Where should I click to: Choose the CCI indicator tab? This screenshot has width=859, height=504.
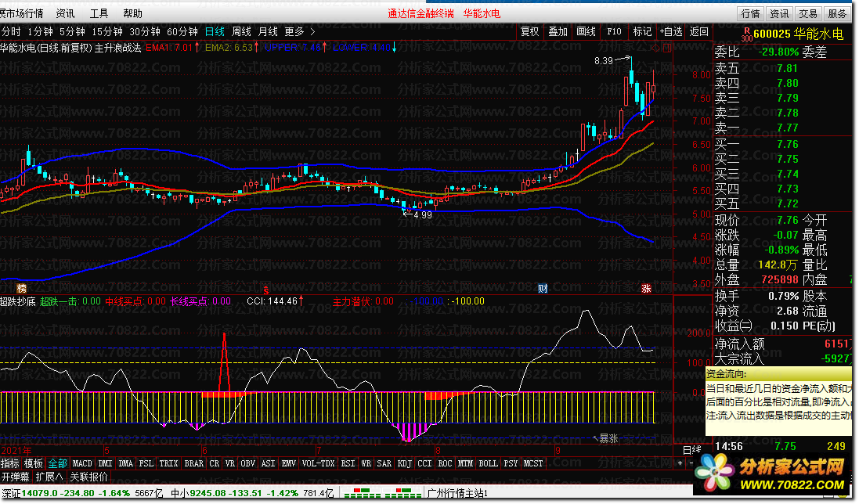[424, 463]
